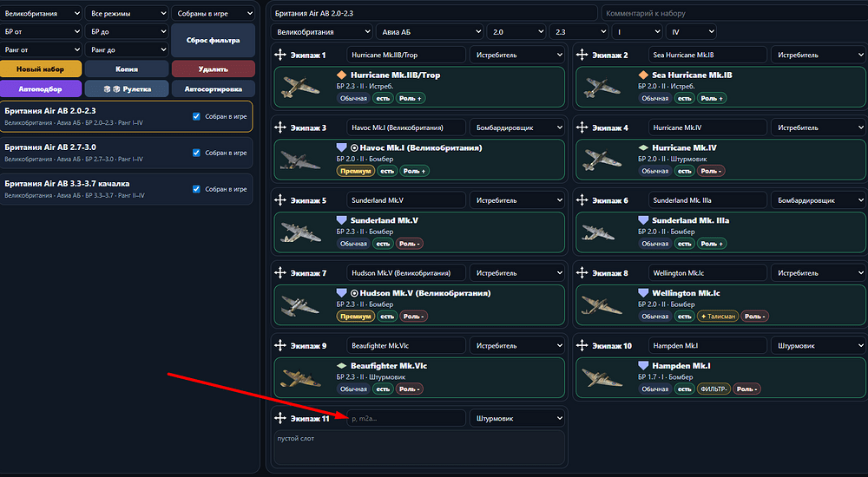This screenshot has height=477, width=868.
Task: Open the 'Собраны в игре' filter dropdown
Action: [214, 13]
